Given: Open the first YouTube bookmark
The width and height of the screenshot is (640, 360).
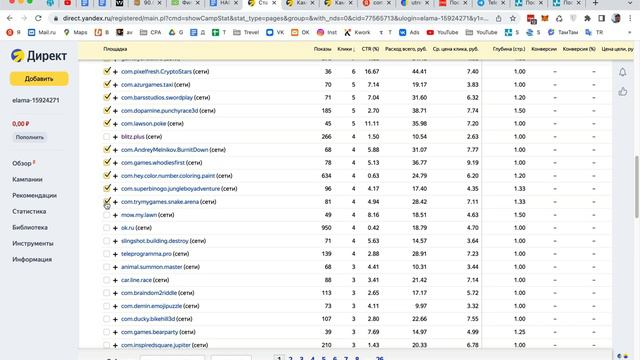Looking at the screenshot, I should [x=442, y=32].
